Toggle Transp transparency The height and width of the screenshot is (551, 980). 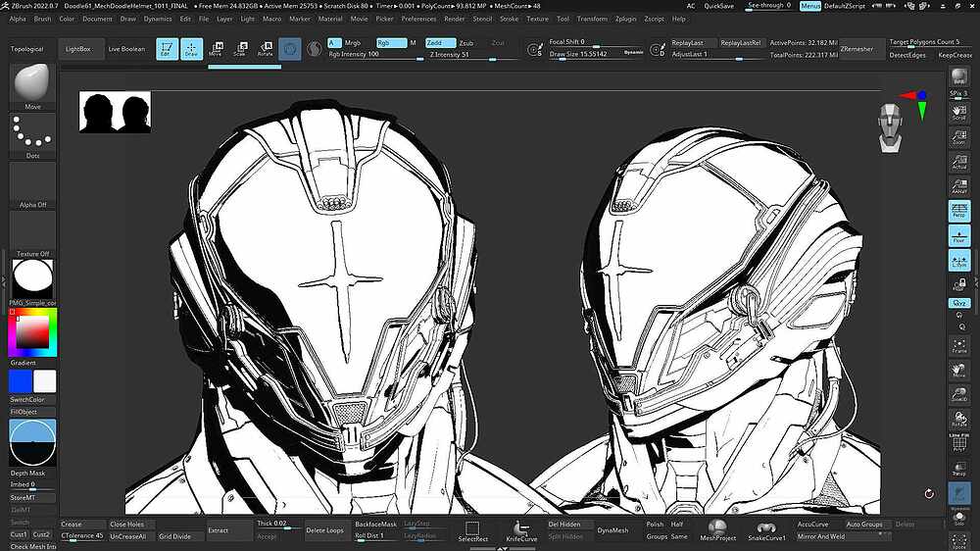click(x=959, y=469)
